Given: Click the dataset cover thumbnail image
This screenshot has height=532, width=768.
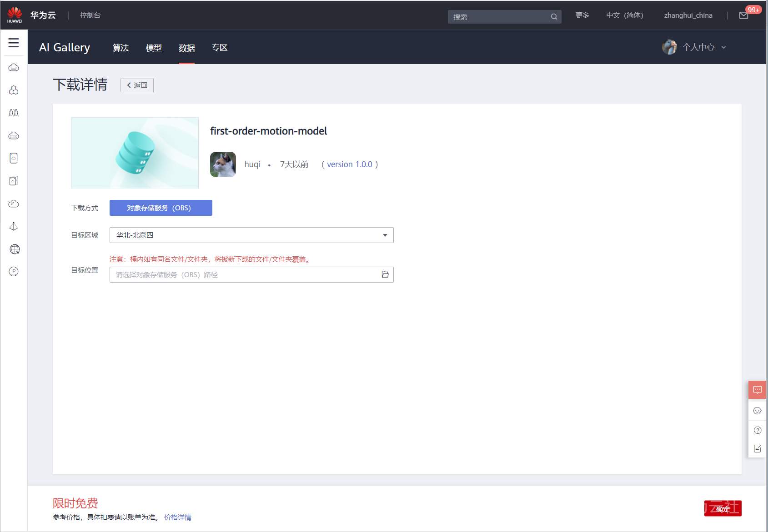Looking at the screenshot, I should (x=135, y=153).
